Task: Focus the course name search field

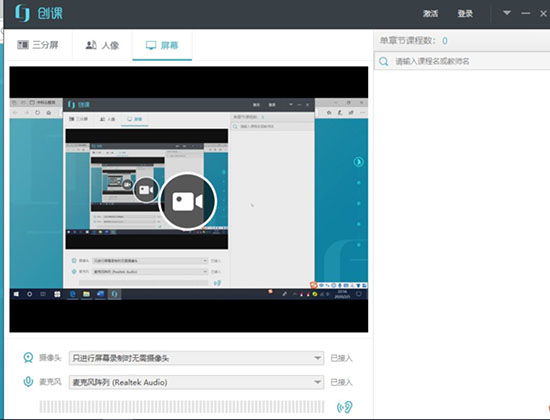Action: coord(462,61)
